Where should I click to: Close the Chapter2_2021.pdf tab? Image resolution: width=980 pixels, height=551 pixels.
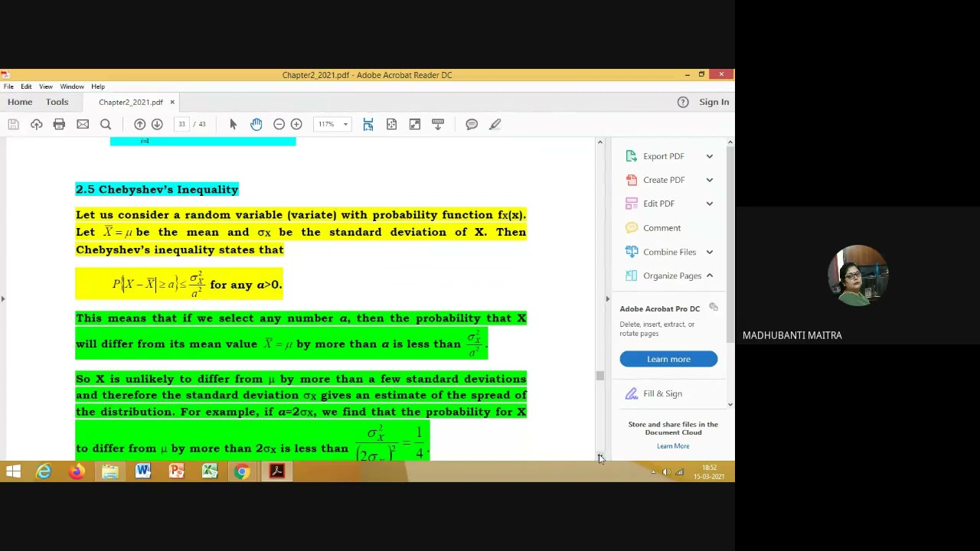pyautogui.click(x=172, y=102)
